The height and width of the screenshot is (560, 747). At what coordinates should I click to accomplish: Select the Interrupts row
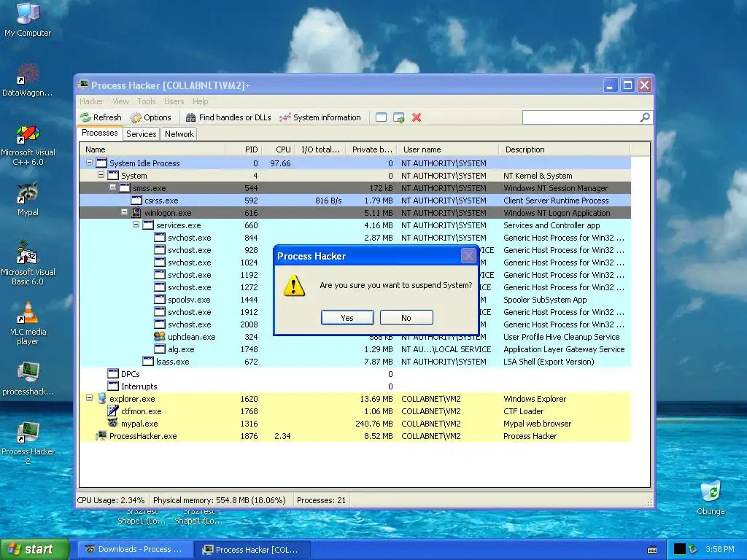coord(355,386)
